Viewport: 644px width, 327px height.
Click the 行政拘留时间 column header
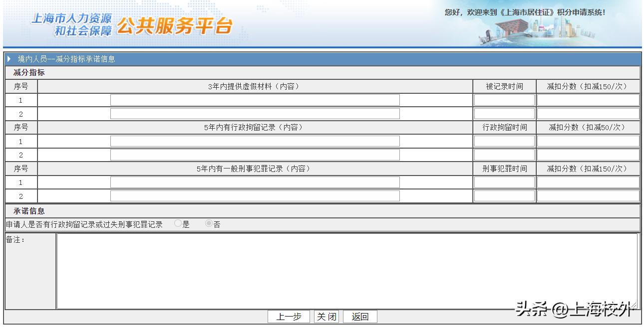[x=504, y=128]
